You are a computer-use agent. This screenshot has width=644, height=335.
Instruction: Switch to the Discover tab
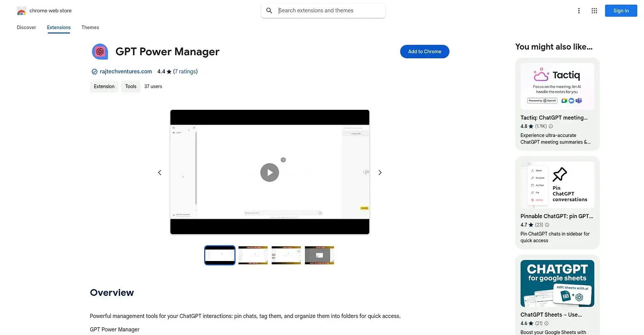26,28
